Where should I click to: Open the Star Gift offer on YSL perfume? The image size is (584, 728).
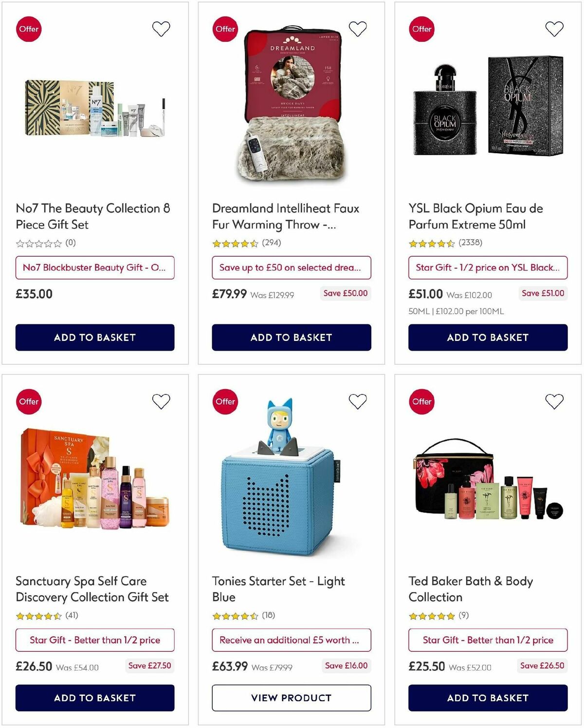[x=487, y=267]
